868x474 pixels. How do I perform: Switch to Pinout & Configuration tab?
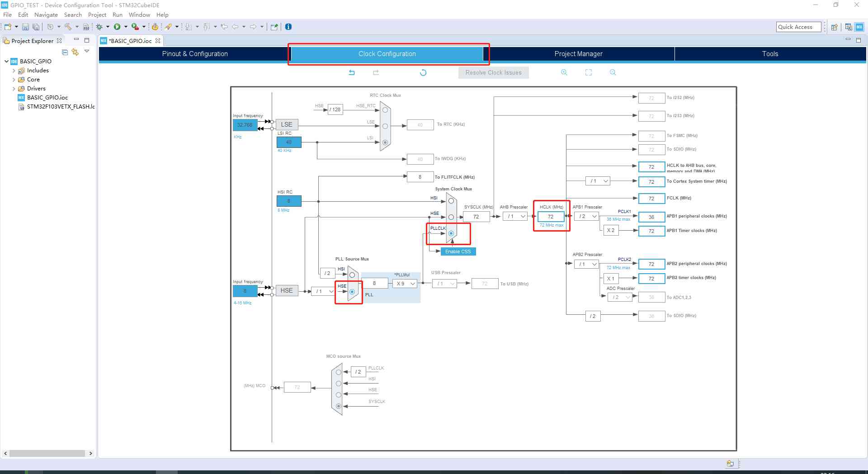pyautogui.click(x=195, y=54)
